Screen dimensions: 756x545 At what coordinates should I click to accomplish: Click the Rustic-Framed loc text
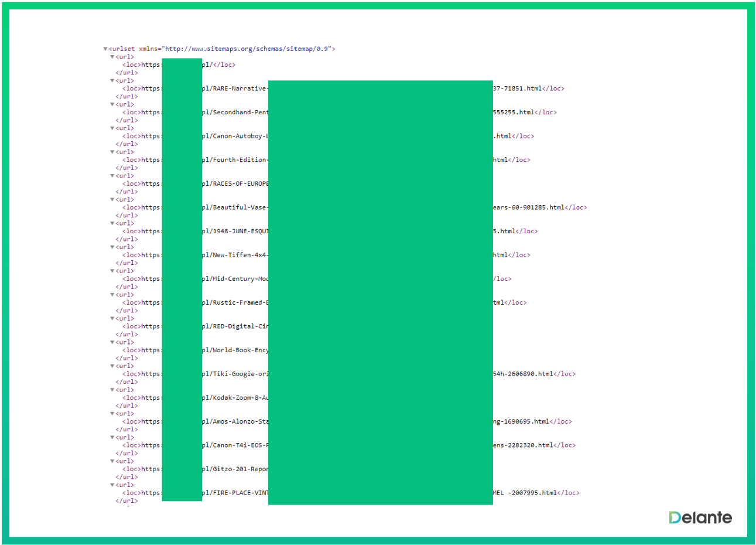pos(235,303)
